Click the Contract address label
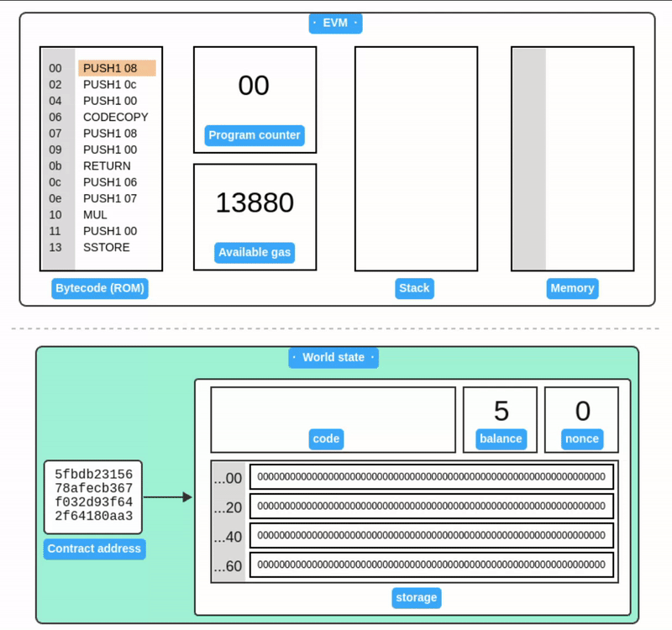672x630 pixels. 94,549
